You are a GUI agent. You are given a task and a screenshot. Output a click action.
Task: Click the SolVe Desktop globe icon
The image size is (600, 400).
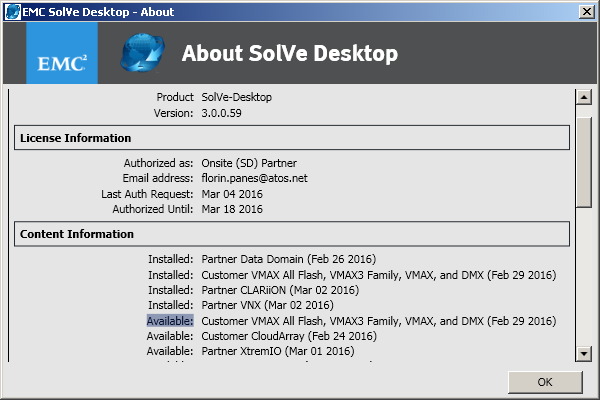tap(142, 53)
